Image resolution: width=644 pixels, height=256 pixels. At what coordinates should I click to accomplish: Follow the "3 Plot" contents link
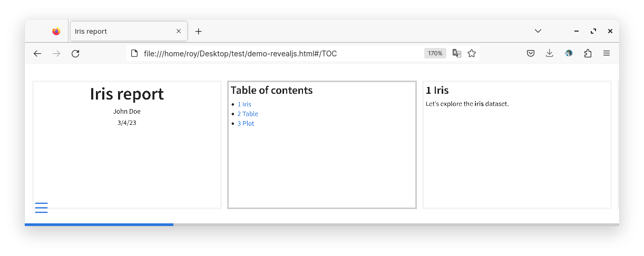pos(246,123)
